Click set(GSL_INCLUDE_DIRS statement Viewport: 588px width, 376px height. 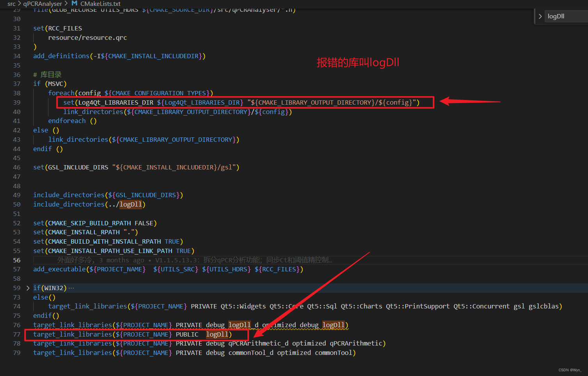pyautogui.click(x=136, y=167)
